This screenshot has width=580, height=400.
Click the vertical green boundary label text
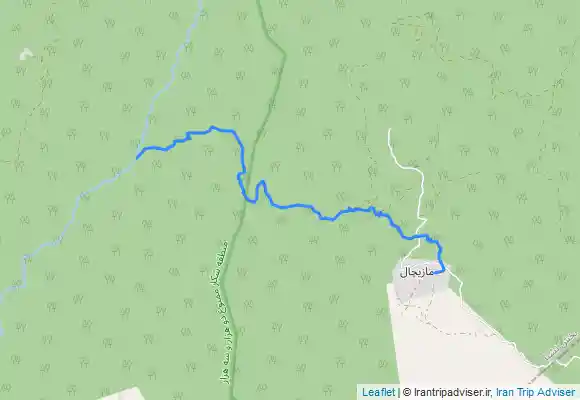223,312
